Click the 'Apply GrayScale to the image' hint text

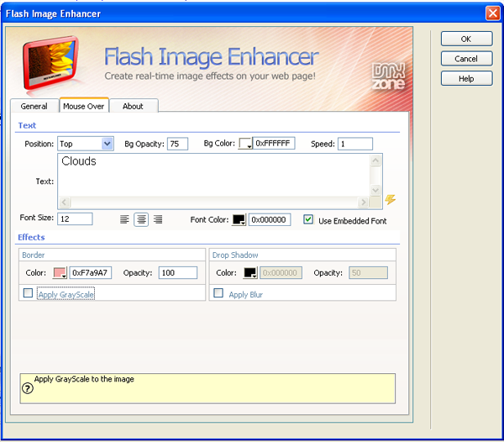(x=84, y=379)
